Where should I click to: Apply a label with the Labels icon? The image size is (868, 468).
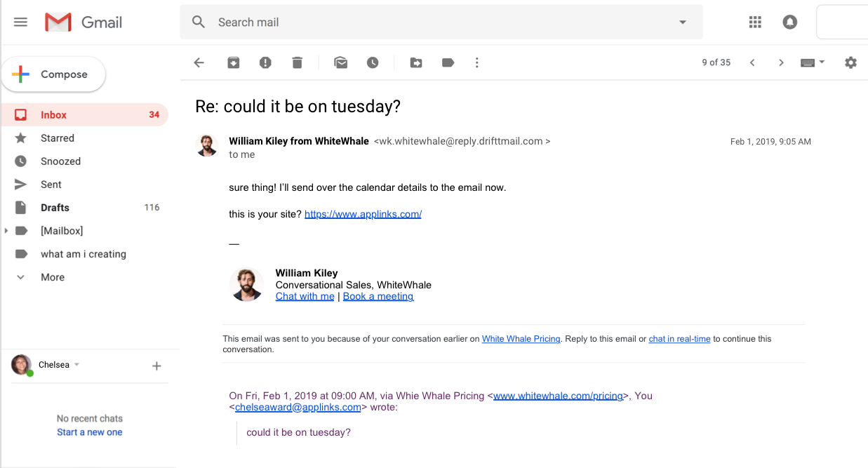coord(448,62)
